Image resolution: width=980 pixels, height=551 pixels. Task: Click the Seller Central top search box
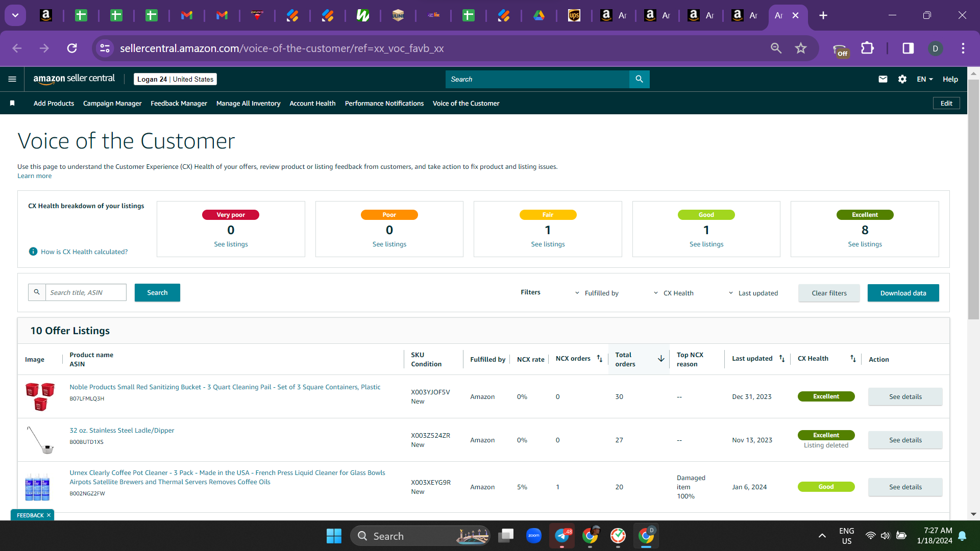537,79
